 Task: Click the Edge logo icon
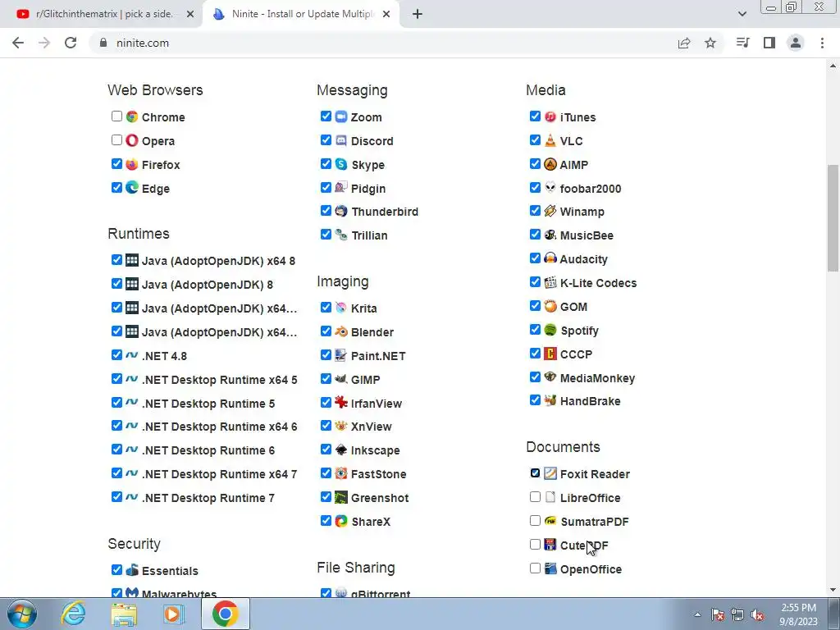point(132,188)
